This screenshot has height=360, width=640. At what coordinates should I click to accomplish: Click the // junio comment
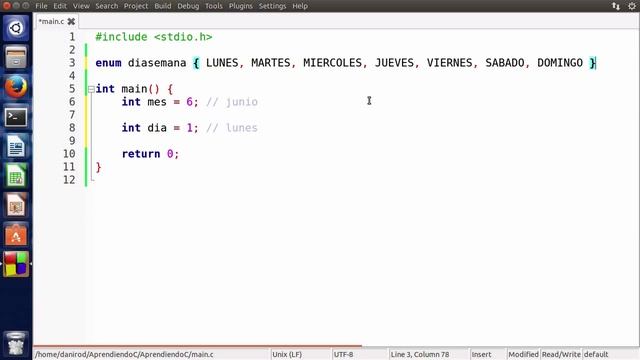232,102
